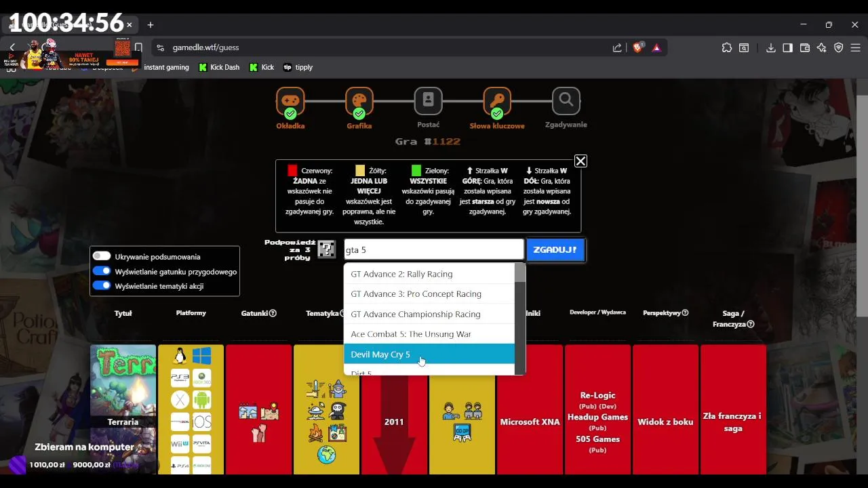Open the Słowa kluczowe hint step icon
Image resolution: width=868 pixels, height=488 pixels.
coord(497,102)
